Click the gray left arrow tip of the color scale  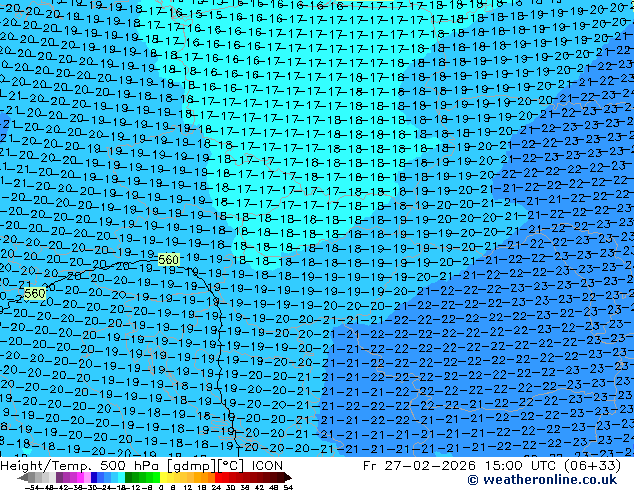23,478
